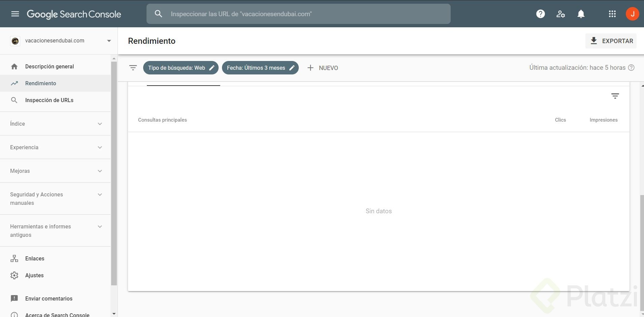This screenshot has width=644, height=317.
Task: Go to Descripción general
Action: [55, 66]
